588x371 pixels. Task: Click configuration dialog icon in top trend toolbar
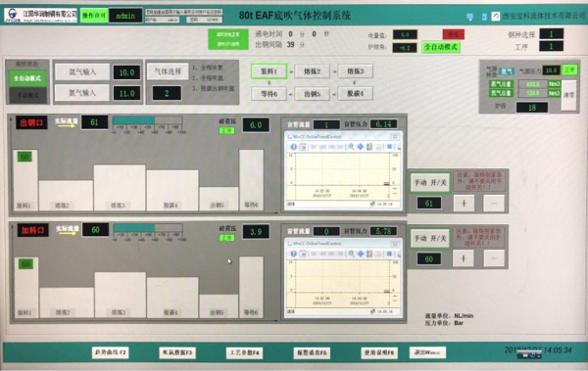[x=303, y=147]
